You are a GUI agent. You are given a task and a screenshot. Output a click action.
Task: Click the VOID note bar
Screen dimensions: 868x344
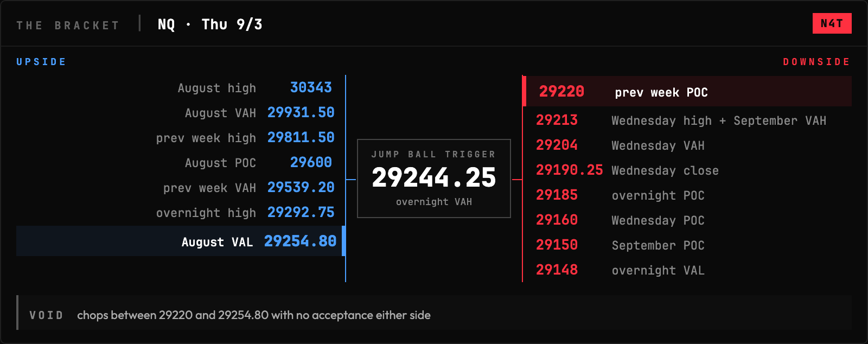pos(434,313)
